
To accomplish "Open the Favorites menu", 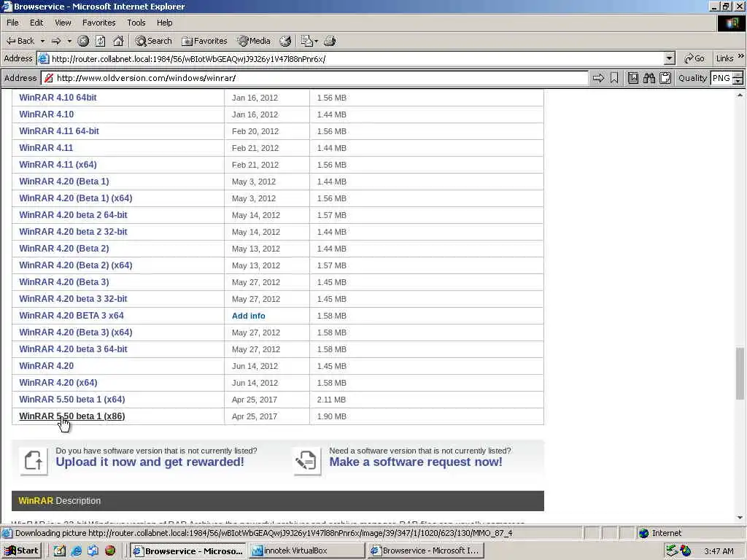I will point(98,23).
